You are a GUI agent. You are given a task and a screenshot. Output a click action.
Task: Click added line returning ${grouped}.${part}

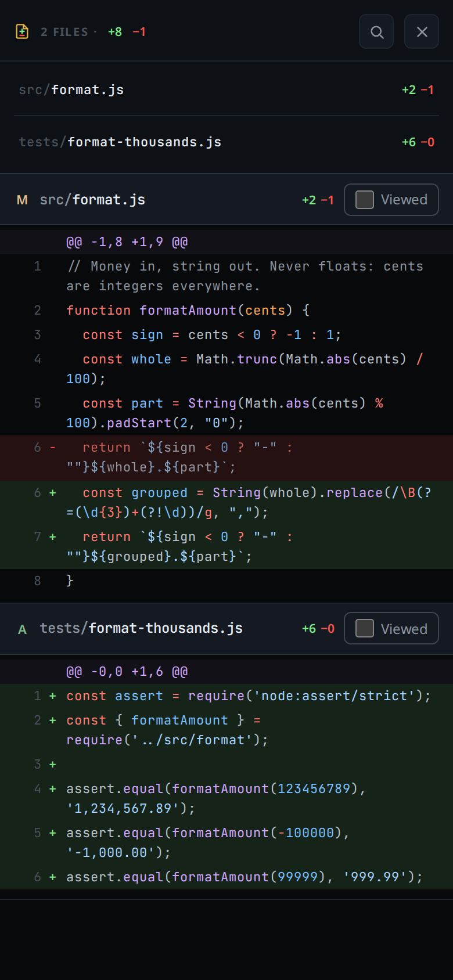[227, 547]
